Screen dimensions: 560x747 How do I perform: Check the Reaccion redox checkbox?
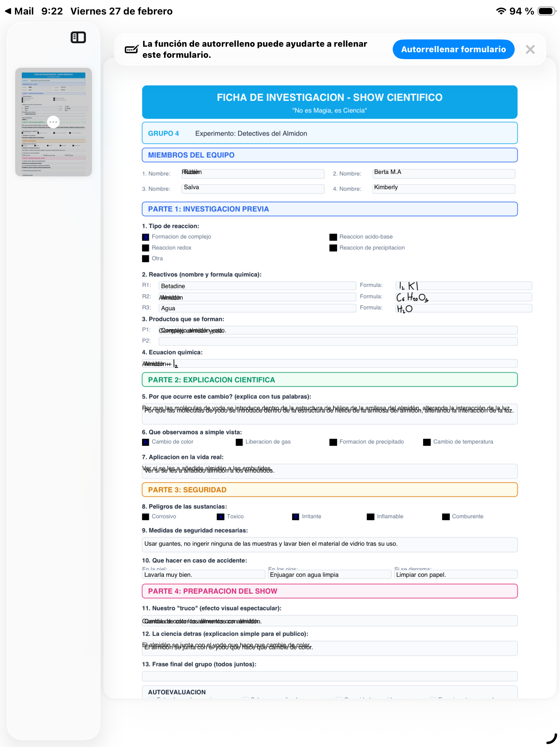[146, 248]
